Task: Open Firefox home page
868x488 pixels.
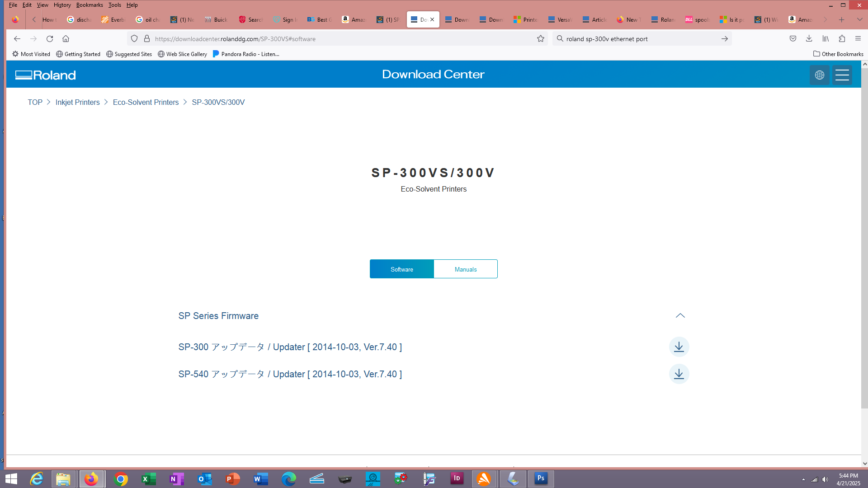Action: coord(66,39)
